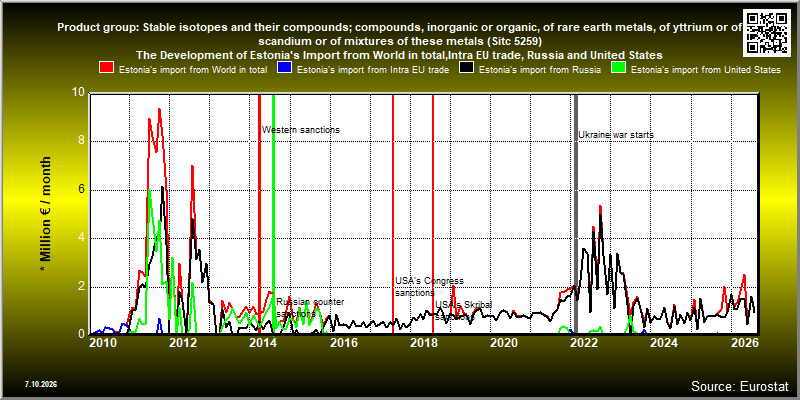Click the y-axis value 10
Image resolution: width=800 pixels, height=400 pixels.
79,93
